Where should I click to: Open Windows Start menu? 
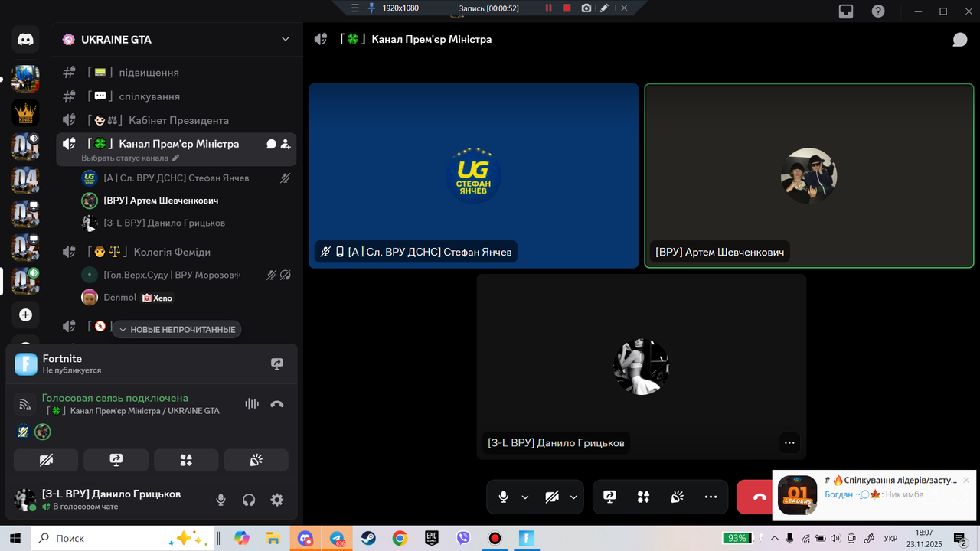[x=15, y=538]
